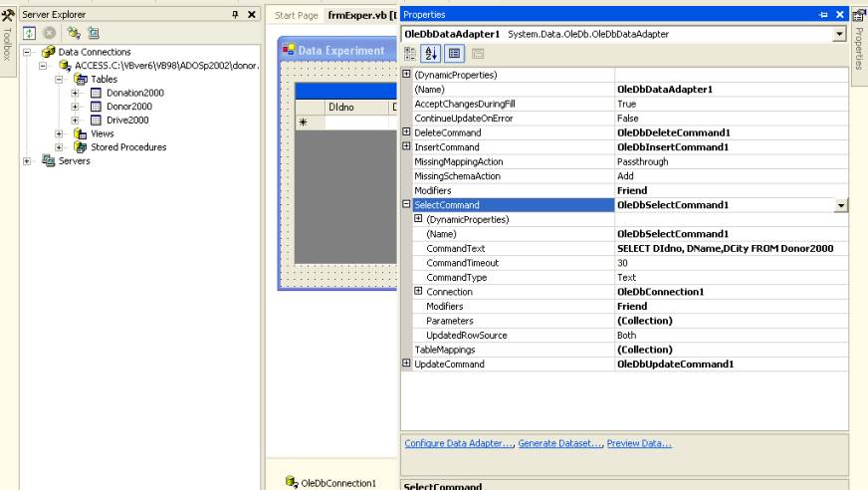Click Drive2000 table icon
Viewport: 868px width, 490px height.
(x=96, y=120)
